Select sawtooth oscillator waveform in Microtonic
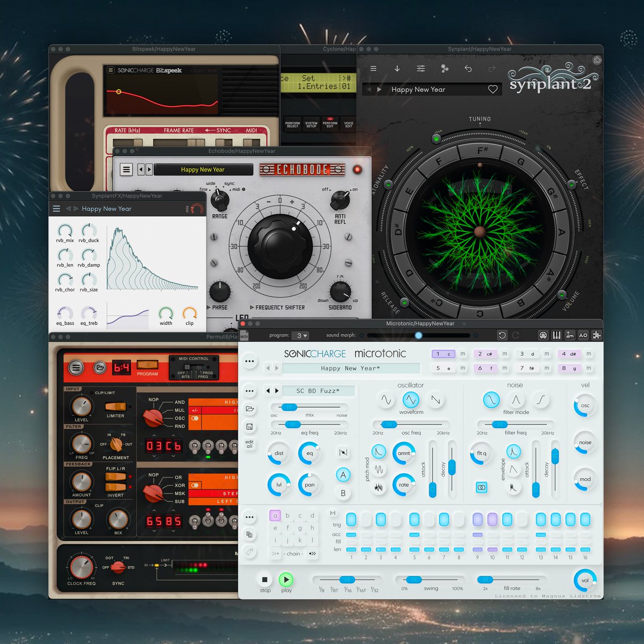644x644 pixels. 435,400
